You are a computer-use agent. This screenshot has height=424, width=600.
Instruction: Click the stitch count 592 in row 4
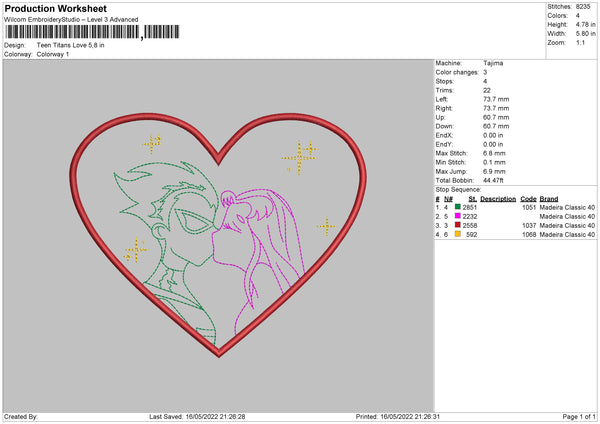click(x=471, y=235)
